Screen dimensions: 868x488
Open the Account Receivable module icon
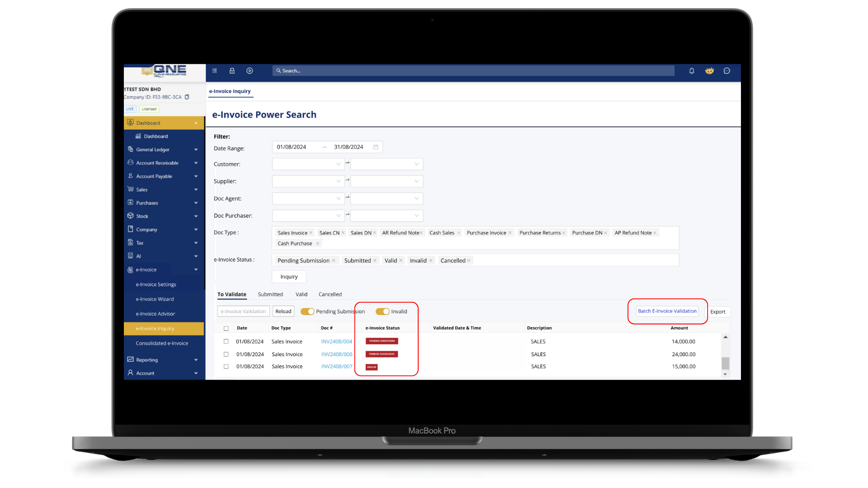(x=130, y=163)
